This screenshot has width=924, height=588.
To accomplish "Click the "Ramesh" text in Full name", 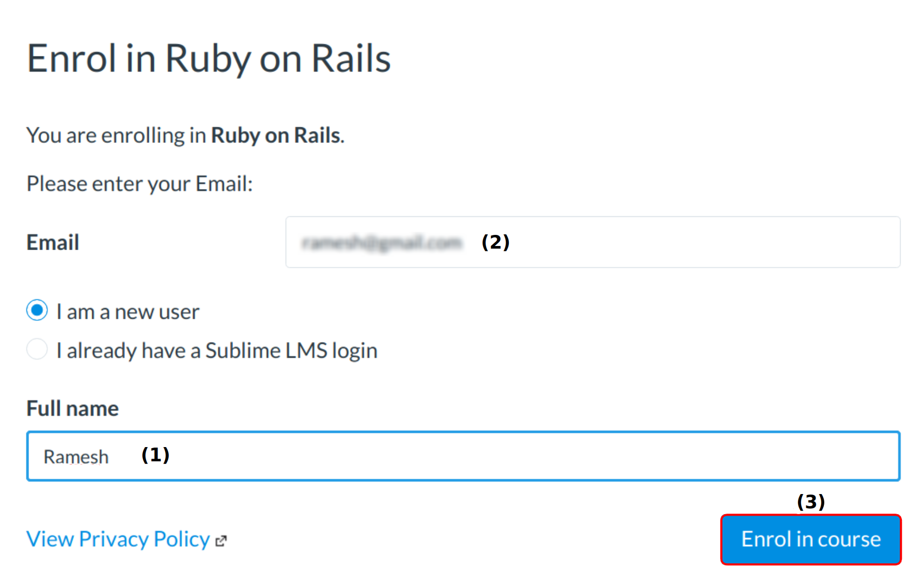I will pyautogui.click(x=76, y=457).
